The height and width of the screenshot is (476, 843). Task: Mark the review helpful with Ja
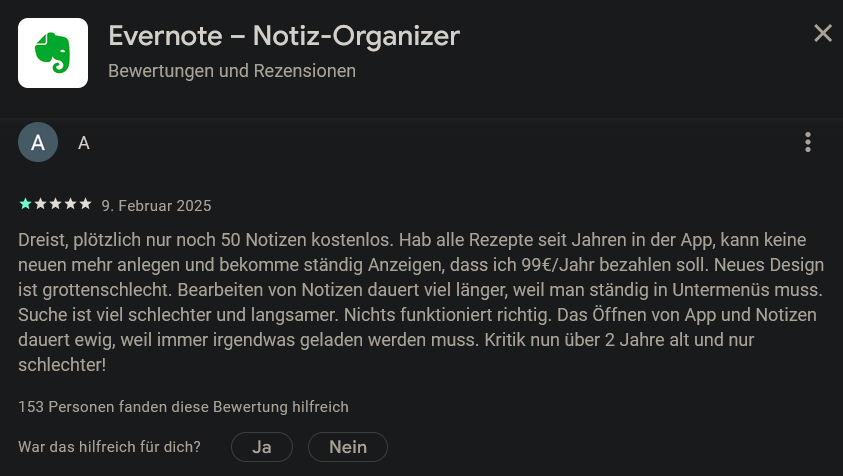(x=262, y=447)
